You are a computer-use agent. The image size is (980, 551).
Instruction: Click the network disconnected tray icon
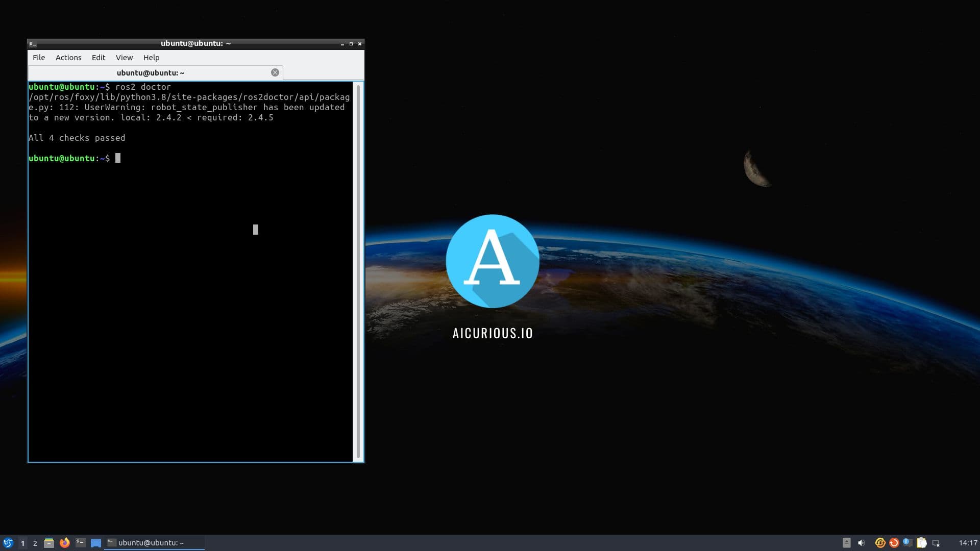936,543
